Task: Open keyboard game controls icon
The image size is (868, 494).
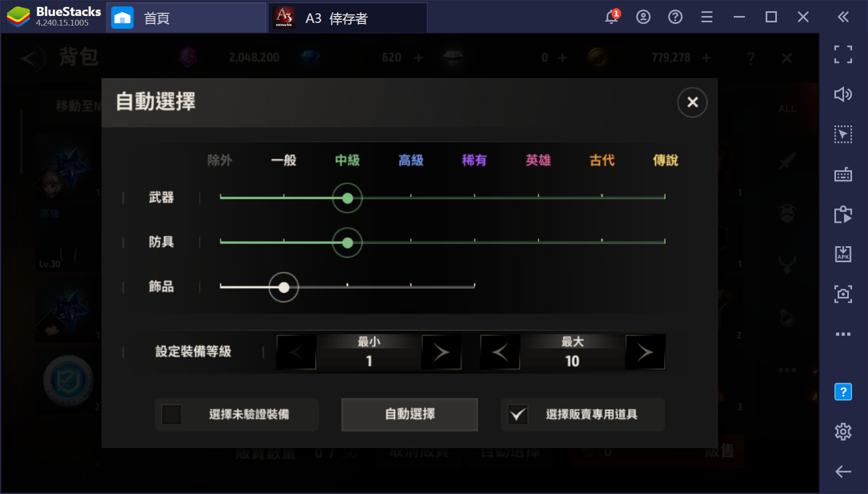Action: click(843, 174)
